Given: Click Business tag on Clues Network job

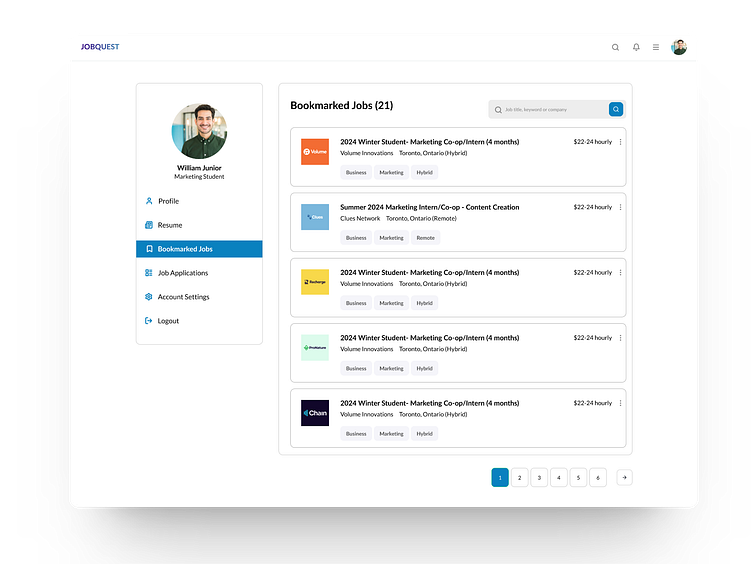Looking at the screenshot, I should (x=356, y=238).
